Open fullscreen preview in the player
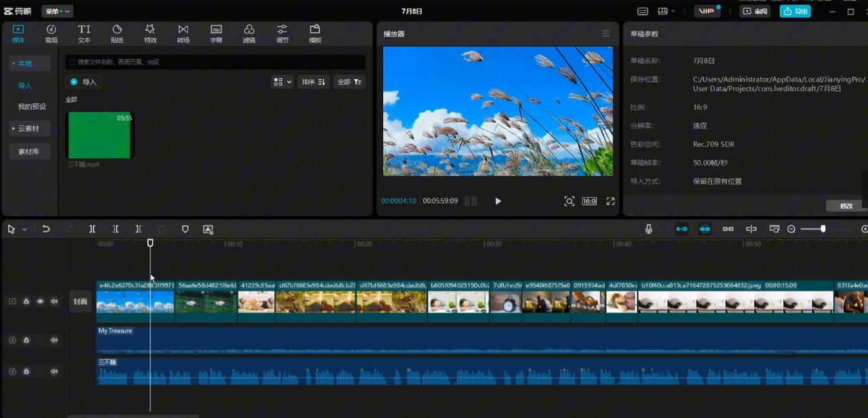Viewport: 868px width, 418px height. [x=610, y=202]
